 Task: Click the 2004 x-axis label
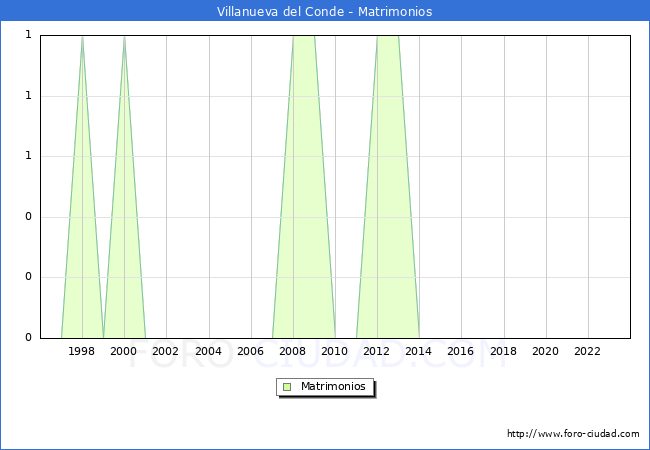coord(209,351)
